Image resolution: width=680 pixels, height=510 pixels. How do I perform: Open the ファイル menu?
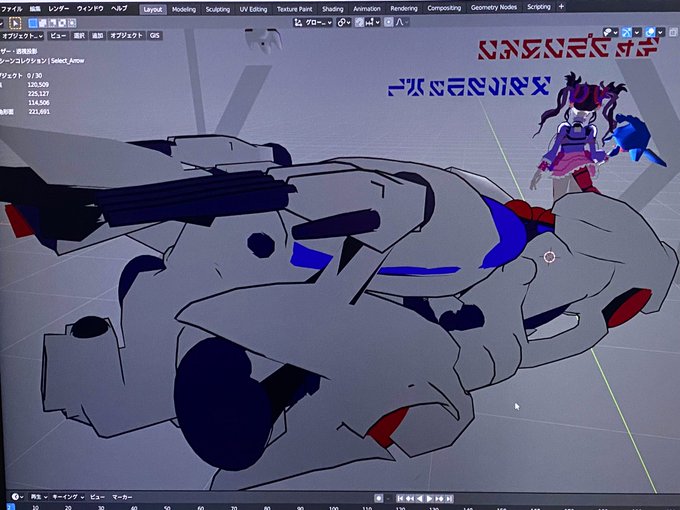pyautogui.click(x=12, y=9)
